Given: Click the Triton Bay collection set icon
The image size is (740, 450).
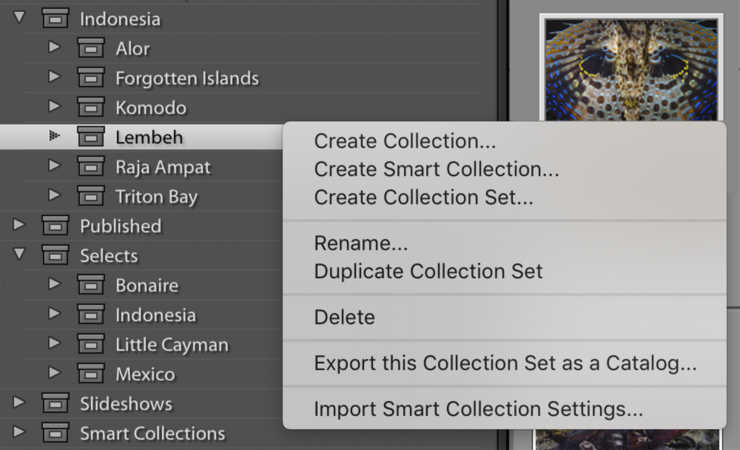Looking at the screenshot, I should pyautogui.click(x=91, y=197).
